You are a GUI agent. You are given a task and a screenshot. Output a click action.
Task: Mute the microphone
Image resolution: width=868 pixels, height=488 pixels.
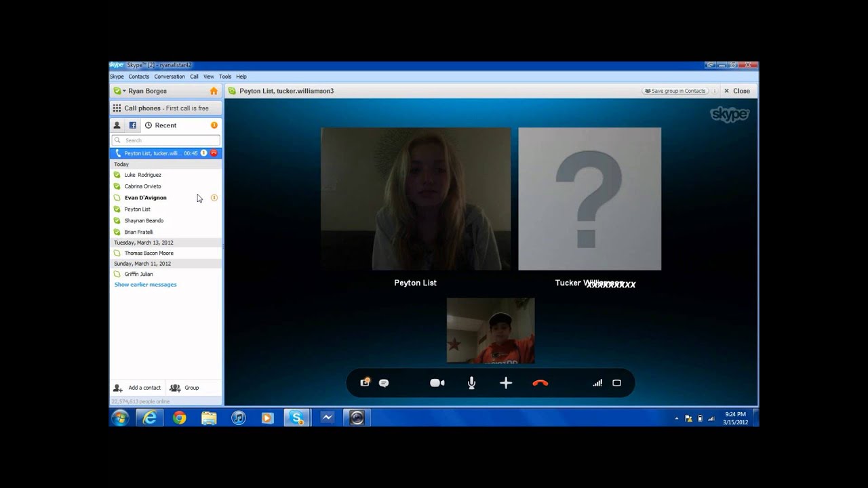click(x=471, y=383)
